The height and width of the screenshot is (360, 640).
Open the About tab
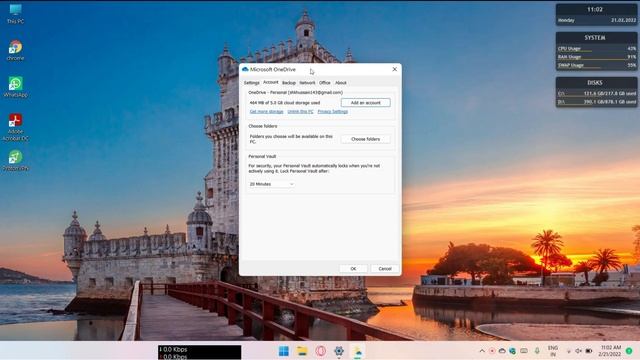341,83
